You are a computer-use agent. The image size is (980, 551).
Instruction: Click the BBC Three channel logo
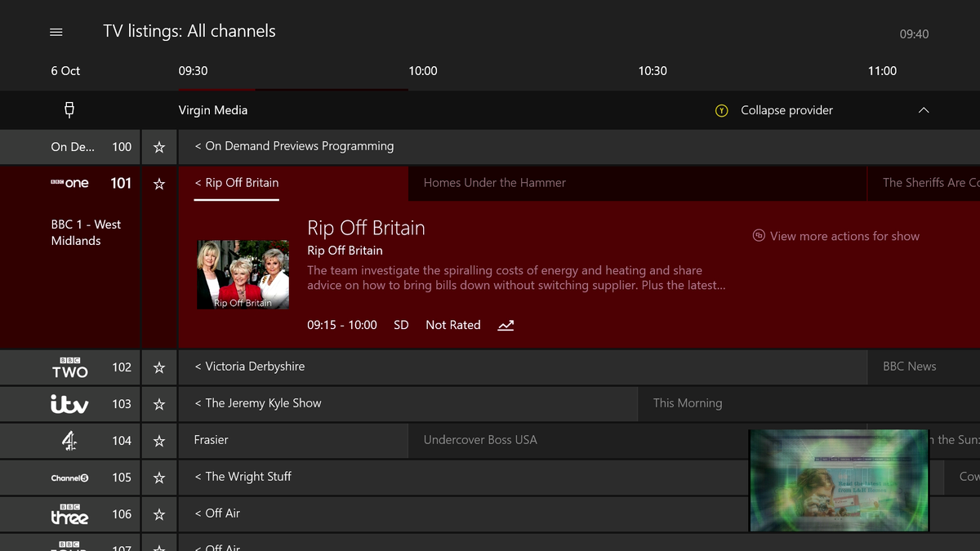coord(69,514)
